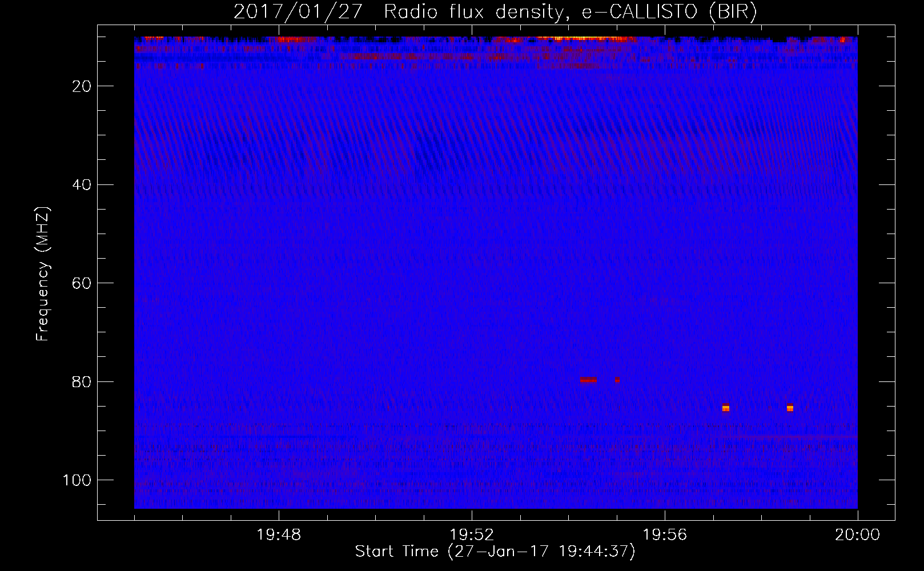924x571 pixels.
Task: Click the 19:56 time tick label
Action: point(665,535)
